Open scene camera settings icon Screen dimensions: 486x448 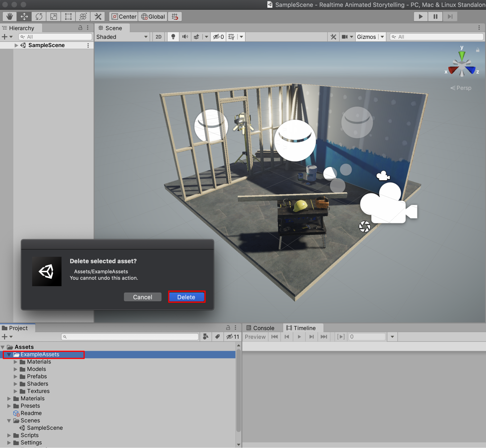[345, 37]
